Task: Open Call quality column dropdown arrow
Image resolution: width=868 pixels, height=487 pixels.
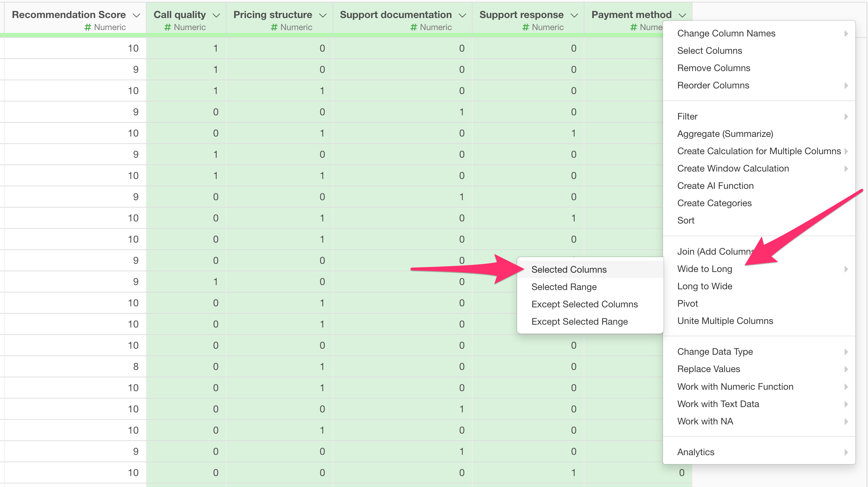Action: [x=216, y=15]
